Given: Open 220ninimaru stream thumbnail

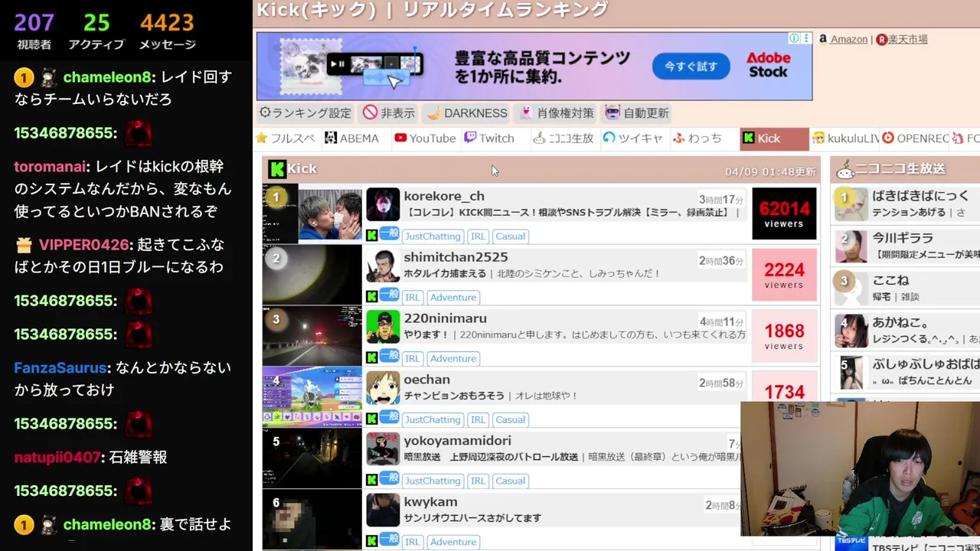Looking at the screenshot, I should coord(312,336).
